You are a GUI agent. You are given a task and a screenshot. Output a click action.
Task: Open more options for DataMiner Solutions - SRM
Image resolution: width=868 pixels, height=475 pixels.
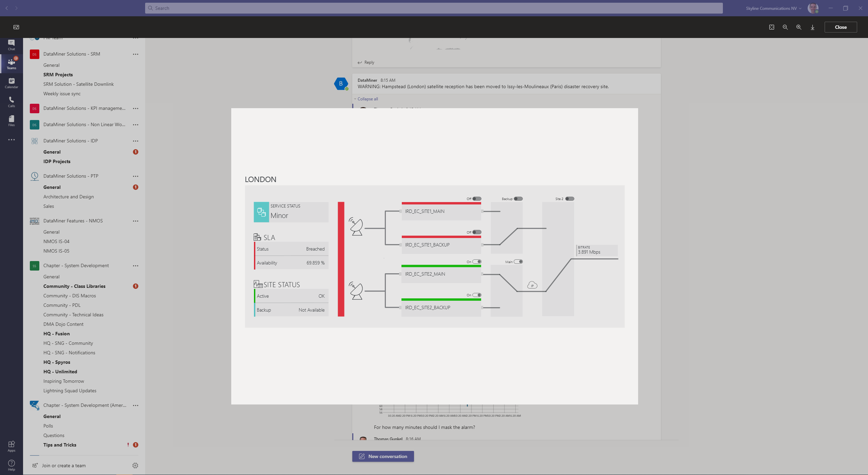coord(136,54)
